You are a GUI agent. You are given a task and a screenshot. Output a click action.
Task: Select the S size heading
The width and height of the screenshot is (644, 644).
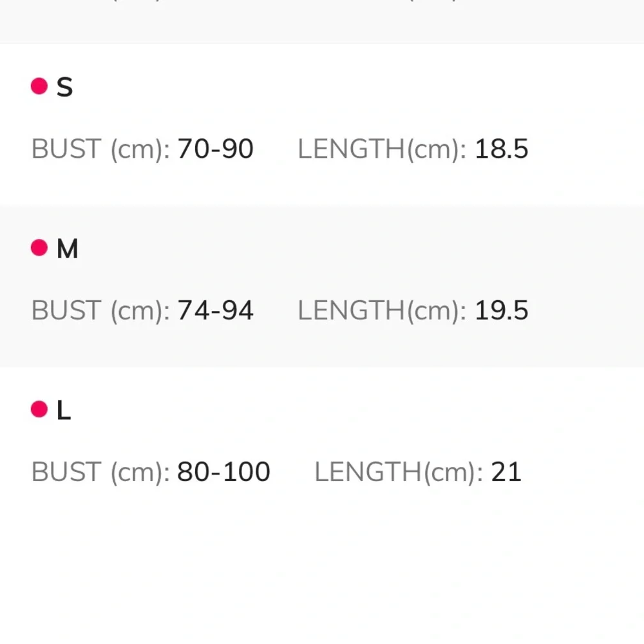[x=64, y=87]
